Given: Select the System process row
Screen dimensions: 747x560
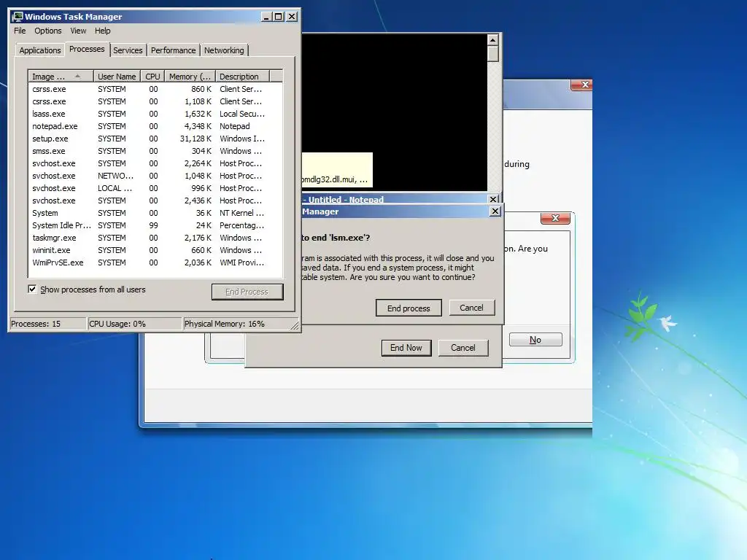Looking at the screenshot, I should [155, 213].
